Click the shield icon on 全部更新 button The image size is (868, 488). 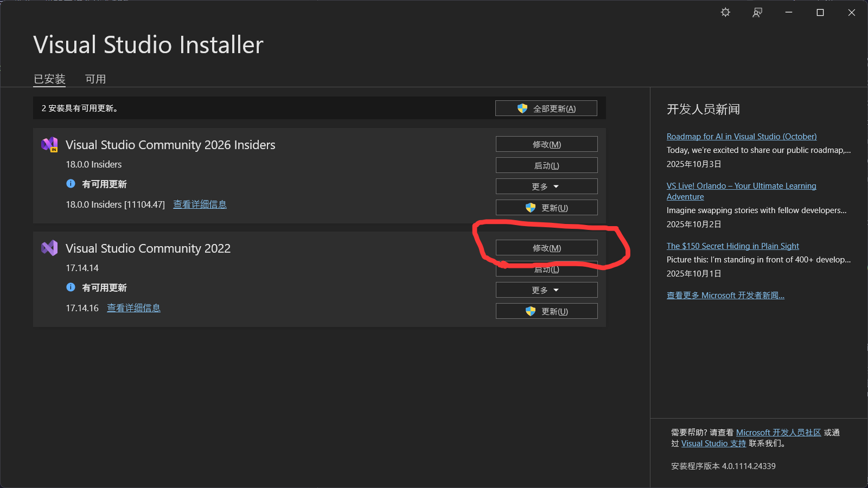[x=522, y=108]
